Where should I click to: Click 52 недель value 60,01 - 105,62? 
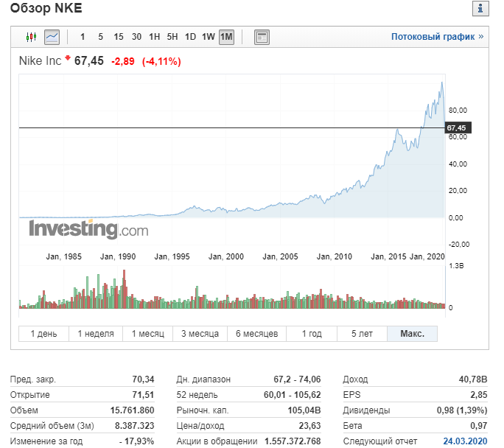click(293, 395)
